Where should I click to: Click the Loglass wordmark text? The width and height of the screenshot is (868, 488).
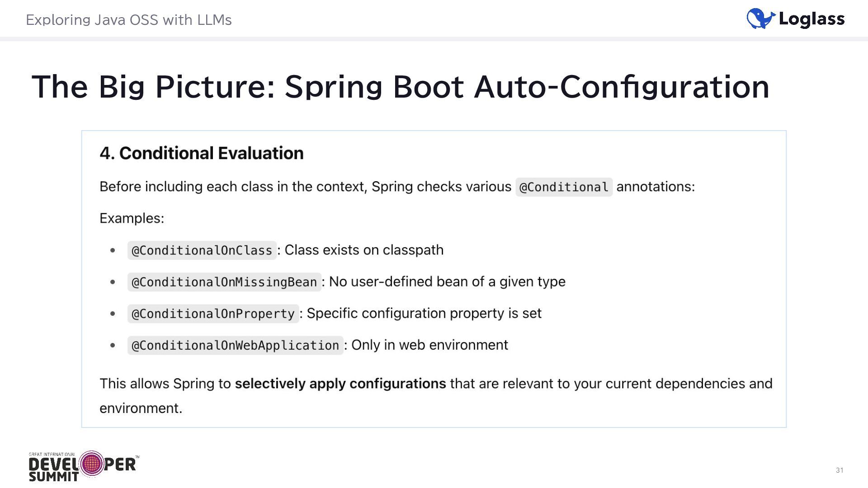click(x=812, y=19)
